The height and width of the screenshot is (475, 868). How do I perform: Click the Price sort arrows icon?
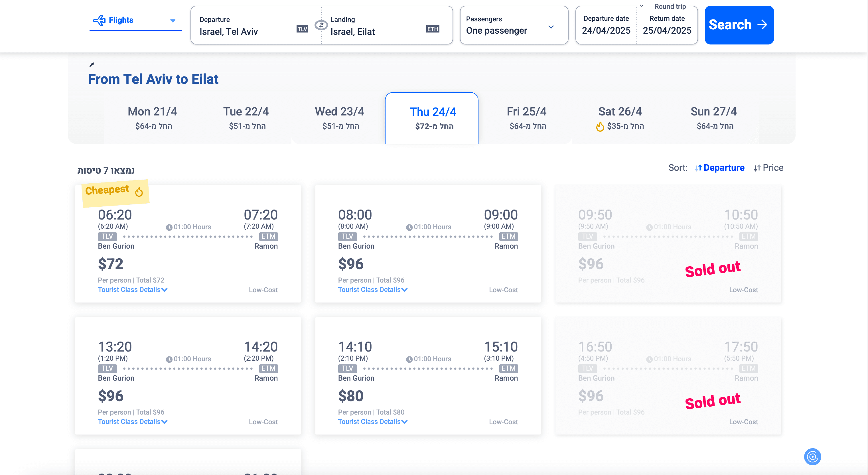757,168
